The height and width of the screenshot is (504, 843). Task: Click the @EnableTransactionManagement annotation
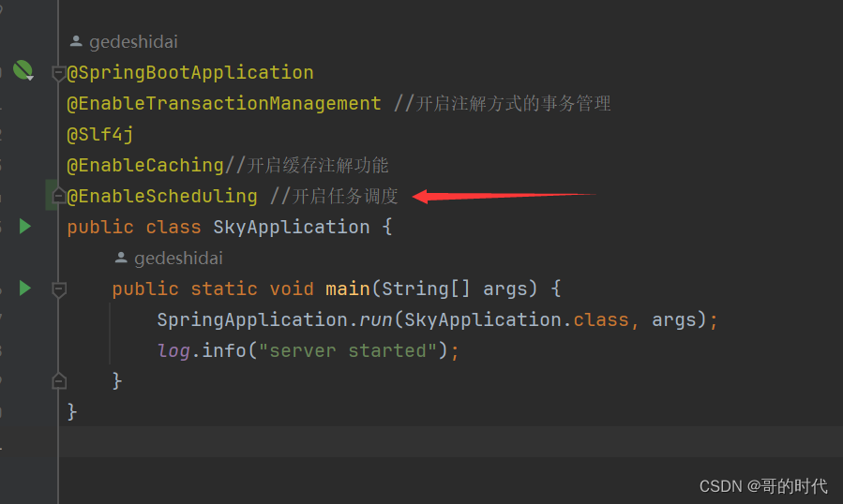pyautogui.click(x=224, y=103)
